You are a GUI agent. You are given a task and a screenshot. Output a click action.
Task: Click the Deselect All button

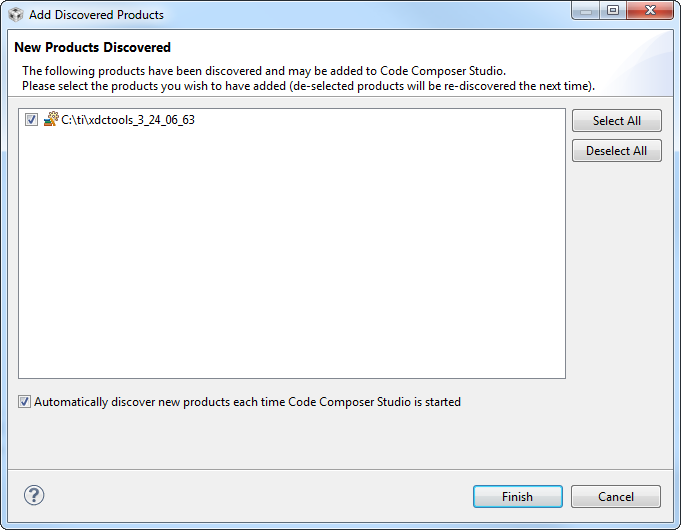(617, 151)
